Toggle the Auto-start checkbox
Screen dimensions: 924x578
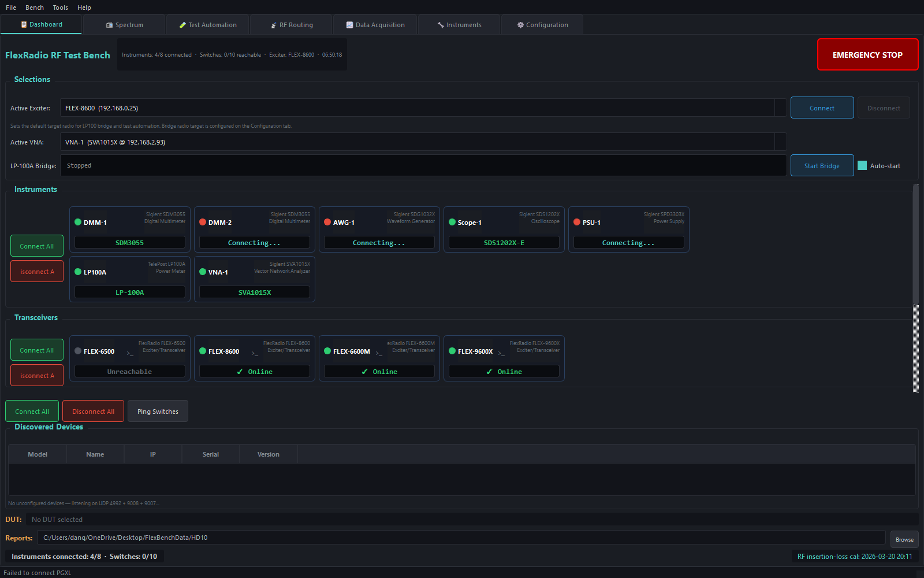(x=862, y=166)
